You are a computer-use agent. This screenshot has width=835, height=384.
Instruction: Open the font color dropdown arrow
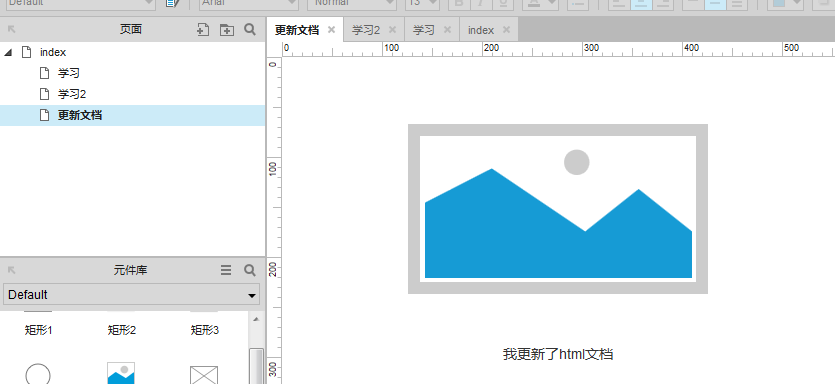click(552, 3)
